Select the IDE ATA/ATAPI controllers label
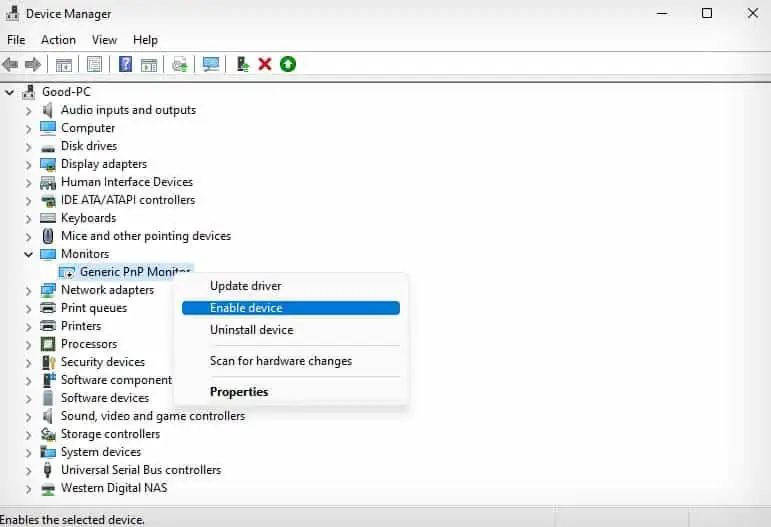This screenshot has height=527, width=771. [128, 200]
